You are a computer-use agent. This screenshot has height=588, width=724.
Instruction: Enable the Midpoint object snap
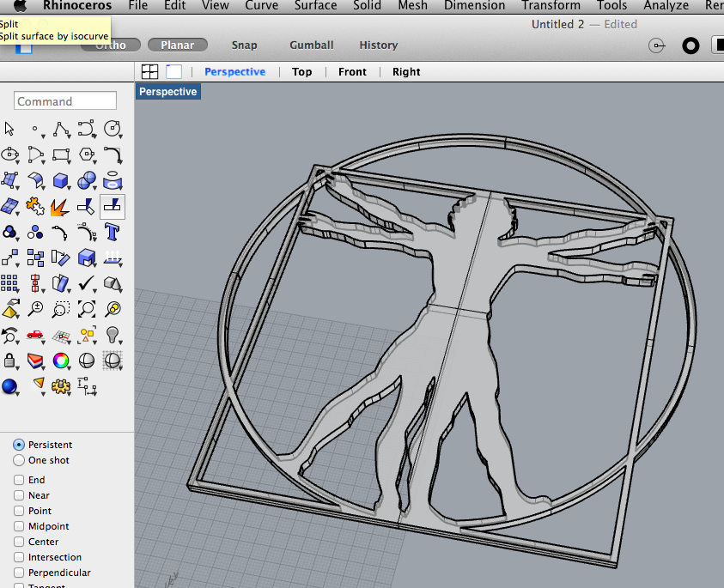pos(19,526)
